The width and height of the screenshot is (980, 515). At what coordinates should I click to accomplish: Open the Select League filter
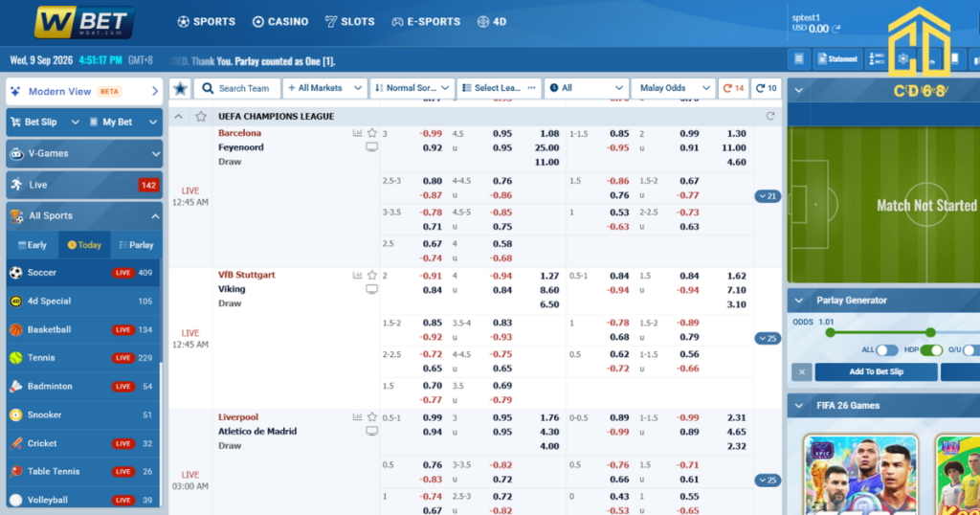tap(499, 88)
